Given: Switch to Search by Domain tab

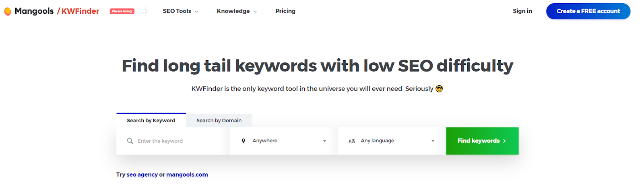Looking at the screenshot, I should (219, 121).
